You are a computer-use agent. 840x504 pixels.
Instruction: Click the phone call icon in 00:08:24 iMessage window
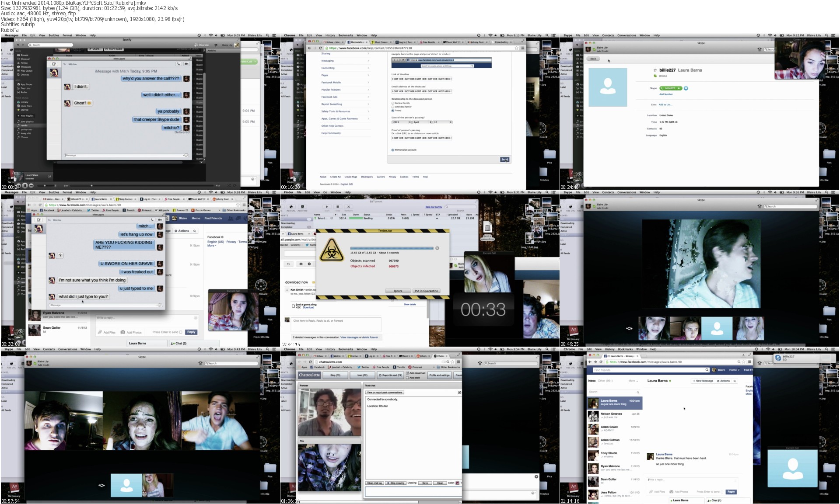click(178, 64)
